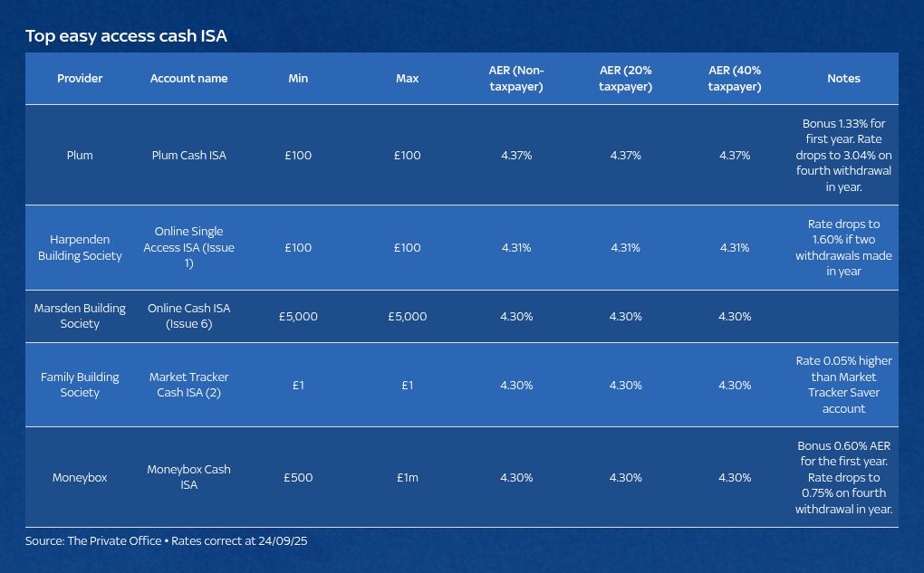
Task: Select the Plum Cash ISA account name
Action: 188,156
